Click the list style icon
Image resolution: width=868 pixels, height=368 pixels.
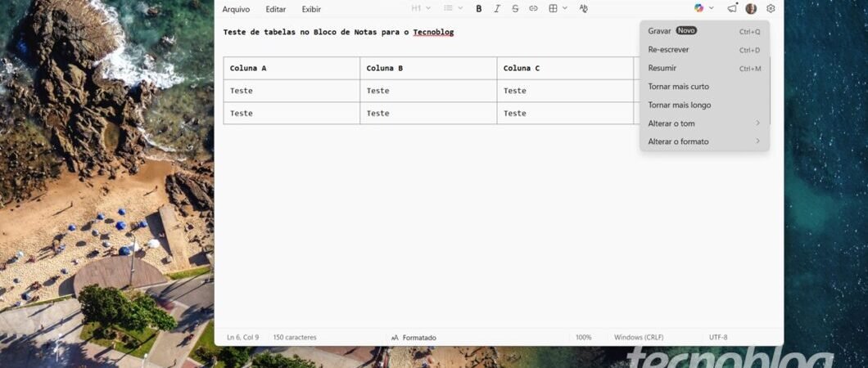[x=449, y=8]
